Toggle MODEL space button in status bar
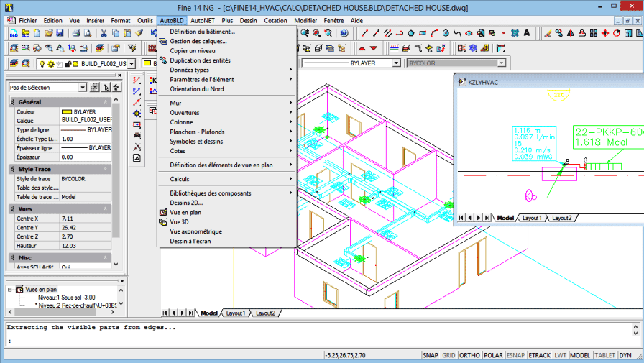 click(580, 355)
